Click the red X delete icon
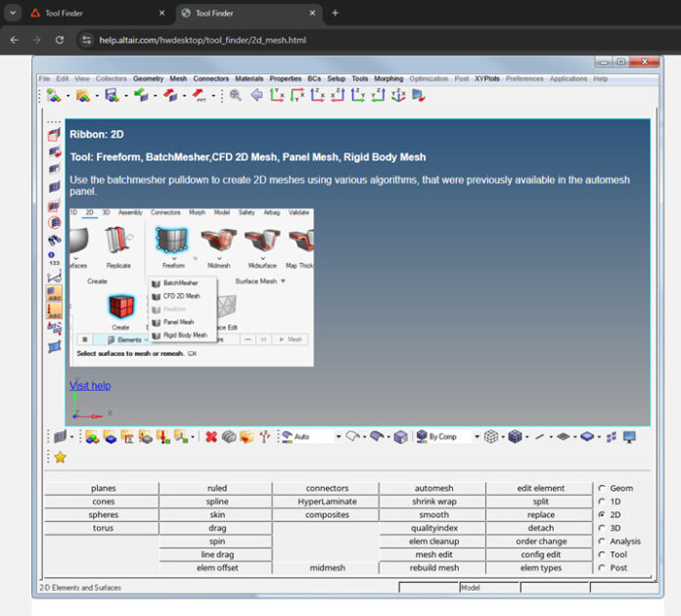Viewport: 681px width, 616px height. [x=211, y=437]
